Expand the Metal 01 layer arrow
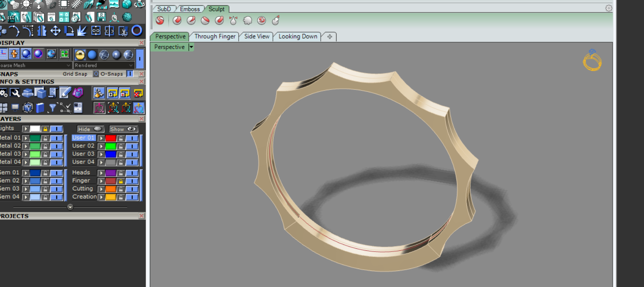The image size is (644, 287). (26, 138)
